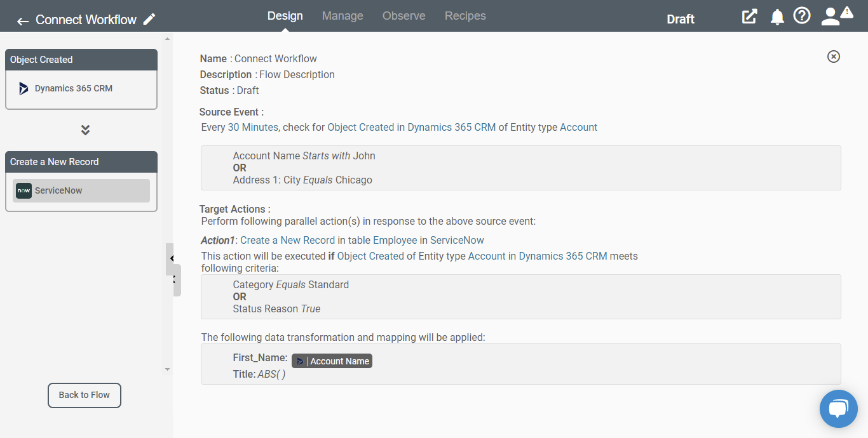Click the 'First_Name:' mapping label
The height and width of the screenshot is (438, 868).
pos(261,358)
